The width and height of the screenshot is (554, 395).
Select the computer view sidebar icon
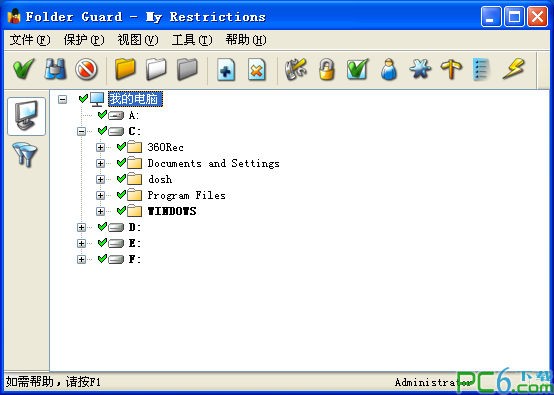[26, 116]
